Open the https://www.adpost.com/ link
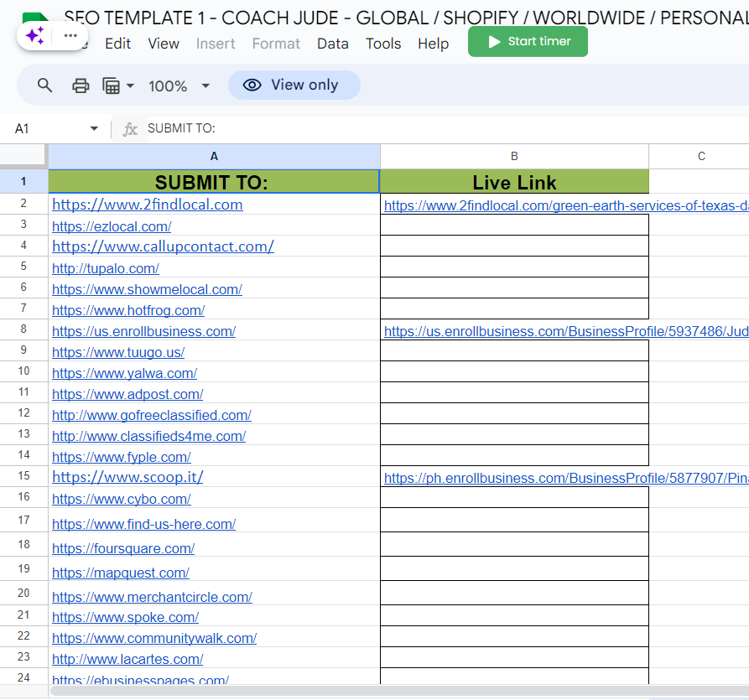Screen dimensions: 749x700 (x=127, y=394)
